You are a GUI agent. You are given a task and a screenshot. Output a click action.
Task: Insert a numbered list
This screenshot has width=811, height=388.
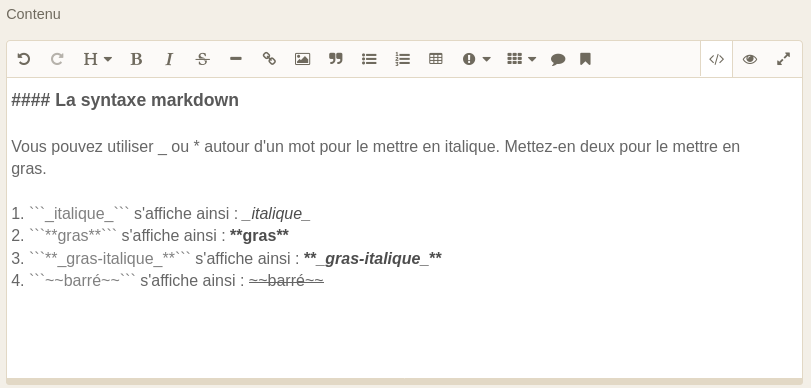pos(402,59)
